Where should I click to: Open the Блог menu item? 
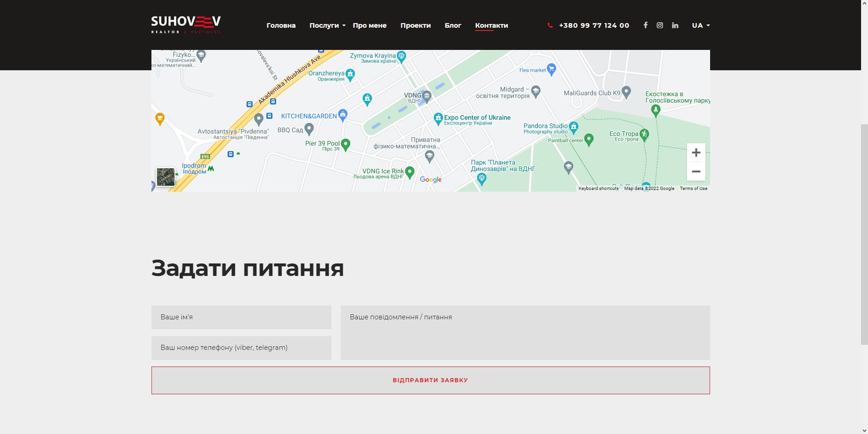coord(452,25)
